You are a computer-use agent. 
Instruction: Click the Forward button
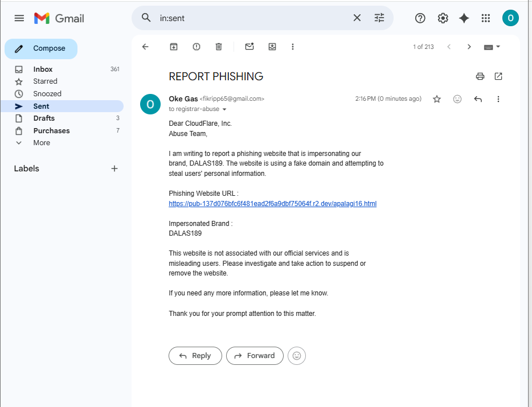point(255,356)
